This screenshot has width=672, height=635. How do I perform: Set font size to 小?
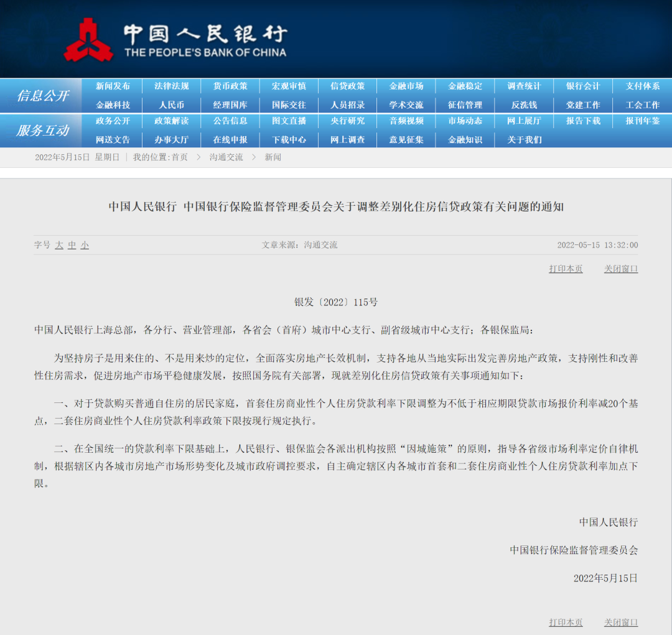(85, 245)
